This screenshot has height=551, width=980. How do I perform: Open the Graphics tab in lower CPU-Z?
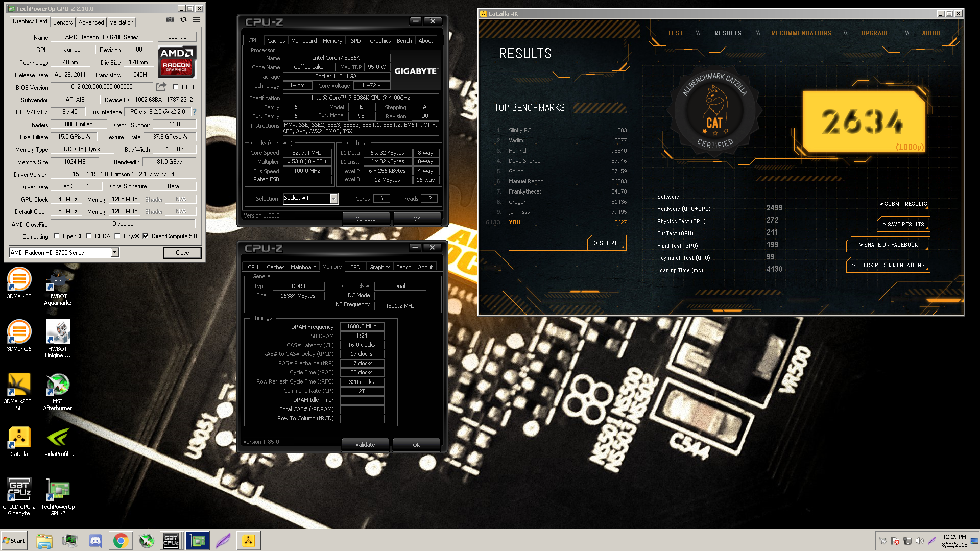coord(379,267)
